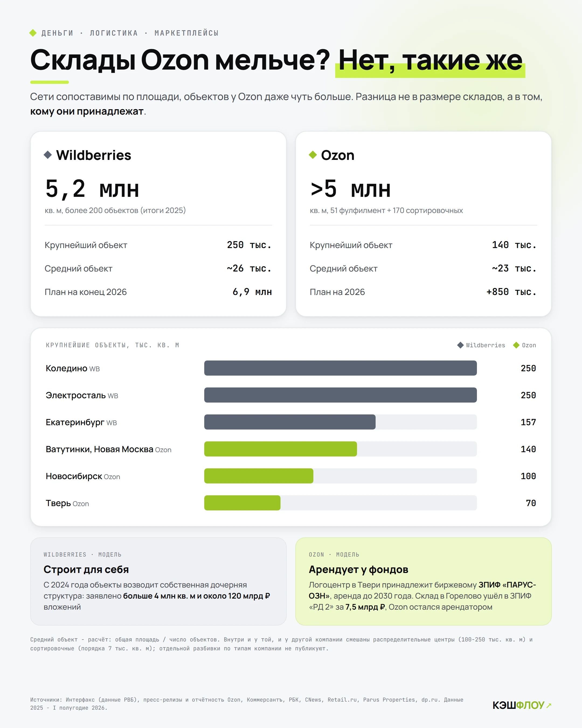Click the 'План на конец 2026' label
The height and width of the screenshot is (728, 582).
(x=86, y=292)
